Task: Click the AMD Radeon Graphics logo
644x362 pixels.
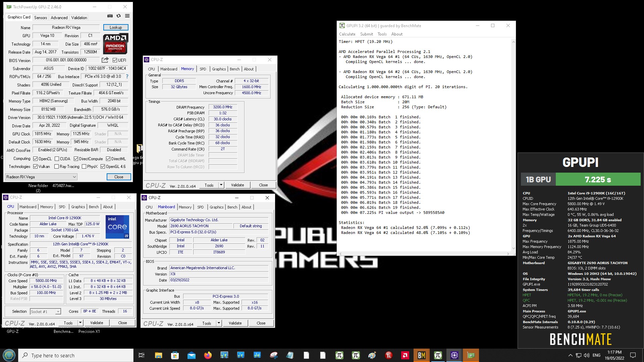Action: [115, 44]
